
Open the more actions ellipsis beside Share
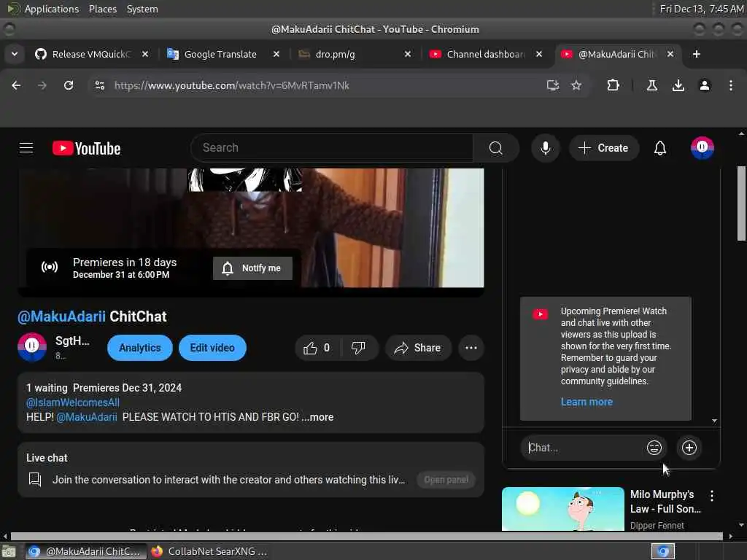pyautogui.click(x=471, y=348)
